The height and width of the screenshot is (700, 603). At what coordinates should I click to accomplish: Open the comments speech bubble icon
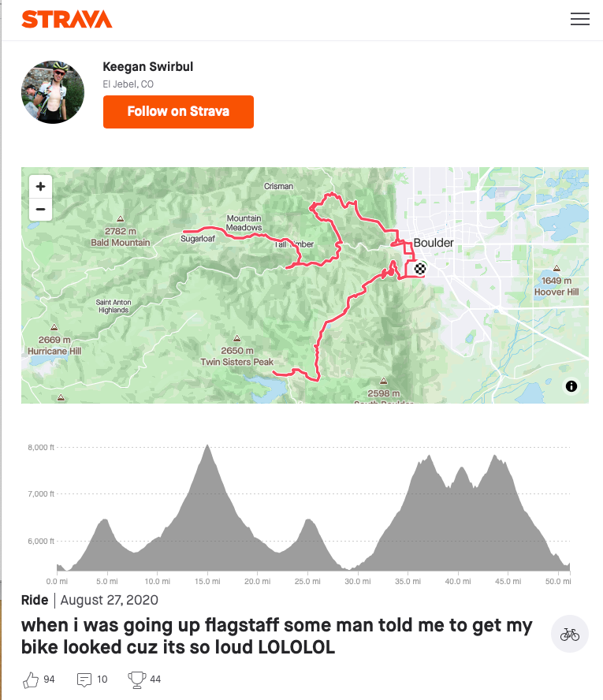click(x=84, y=679)
